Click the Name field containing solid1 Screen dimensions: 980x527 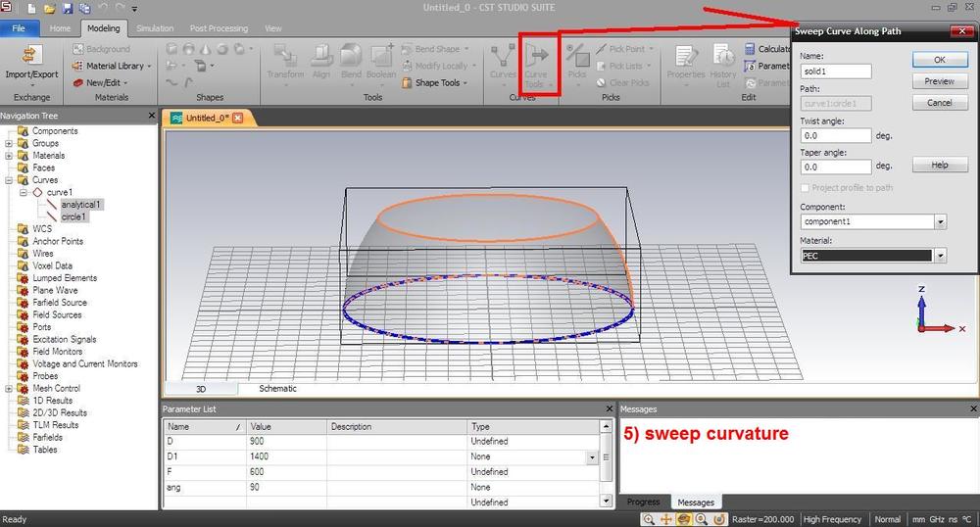[836, 72]
